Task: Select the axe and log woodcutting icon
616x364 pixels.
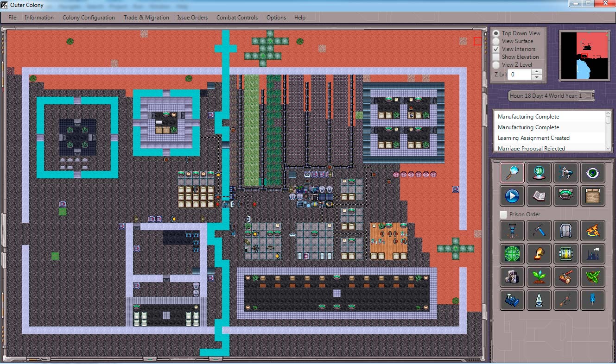Action: coord(565,277)
